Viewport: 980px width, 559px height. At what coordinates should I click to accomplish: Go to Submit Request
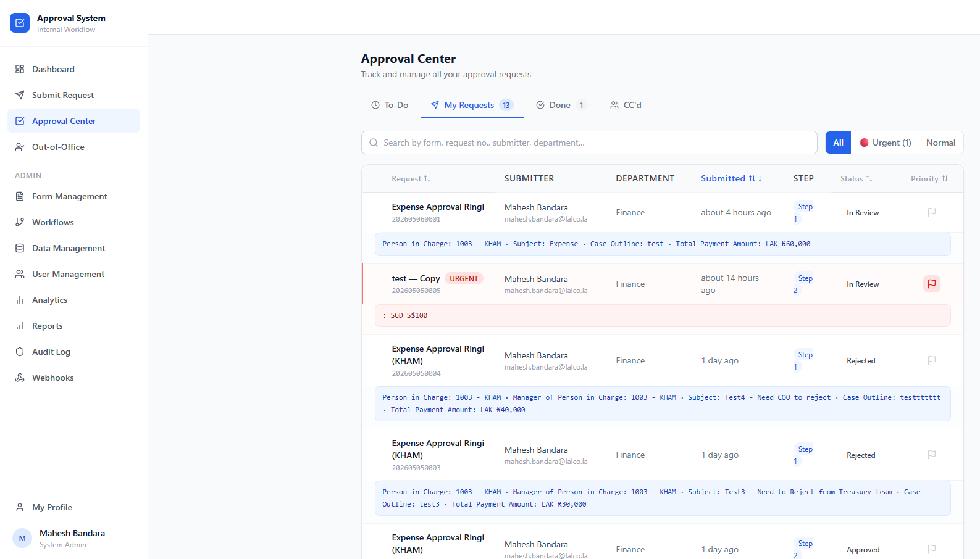click(73, 95)
